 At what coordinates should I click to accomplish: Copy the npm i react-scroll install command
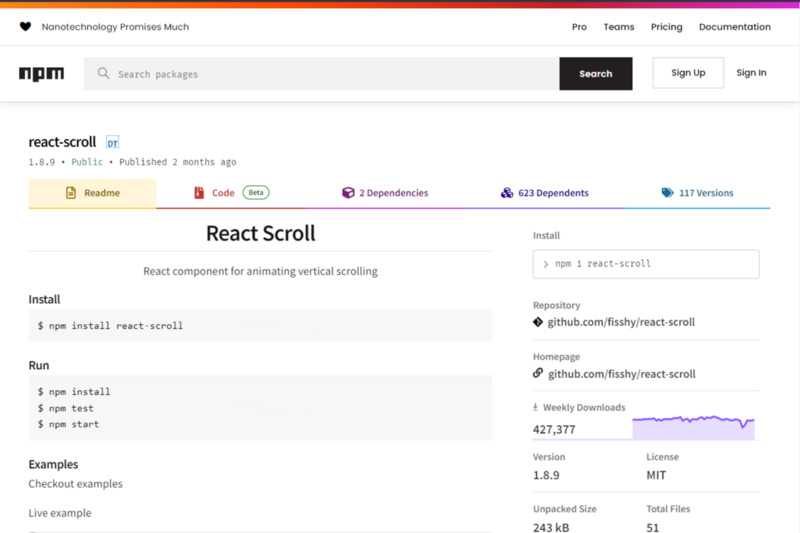(646, 264)
